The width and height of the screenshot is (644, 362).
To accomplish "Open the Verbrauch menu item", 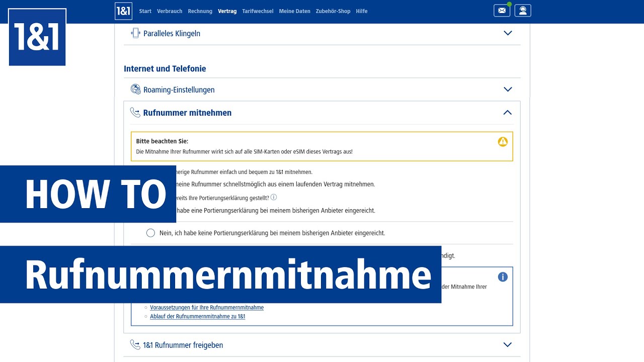I will click(x=170, y=11).
